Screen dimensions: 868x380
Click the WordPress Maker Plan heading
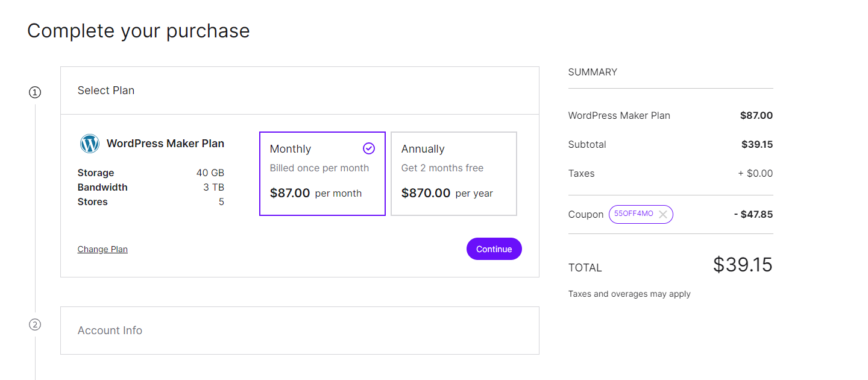165,144
